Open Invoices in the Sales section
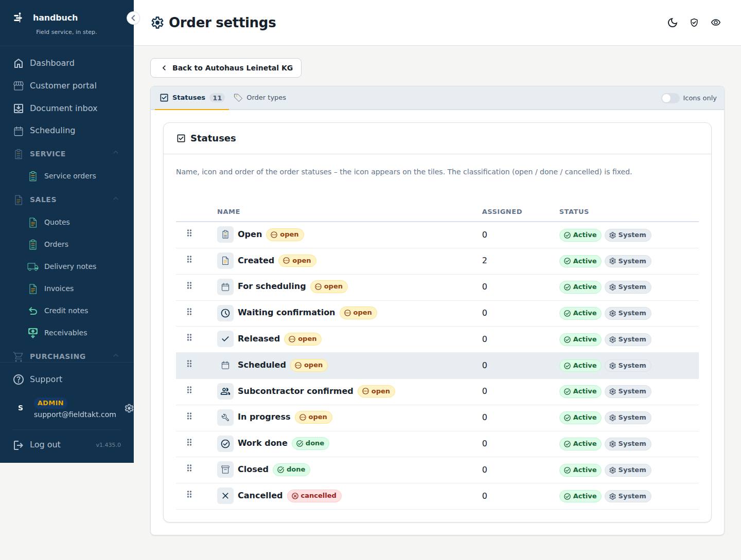The width and height of the screenshot is (741, 560). pyautogui.click(x=59, y=288)
